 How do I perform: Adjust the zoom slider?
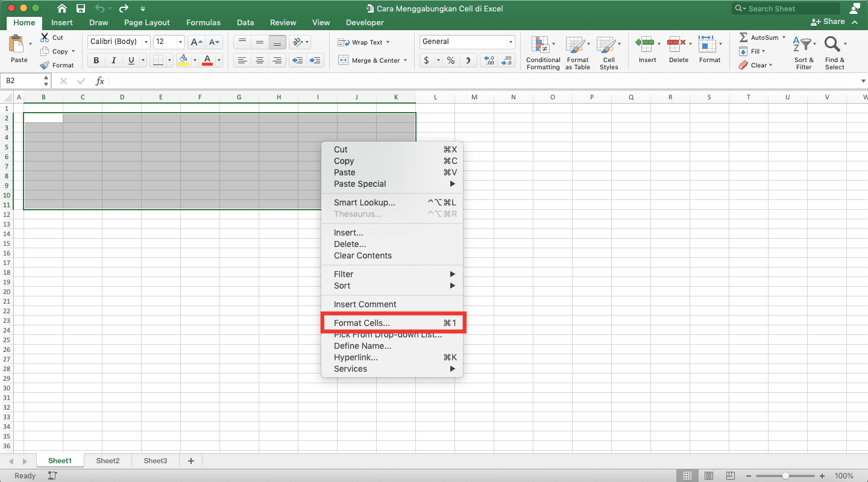point(785,476)
